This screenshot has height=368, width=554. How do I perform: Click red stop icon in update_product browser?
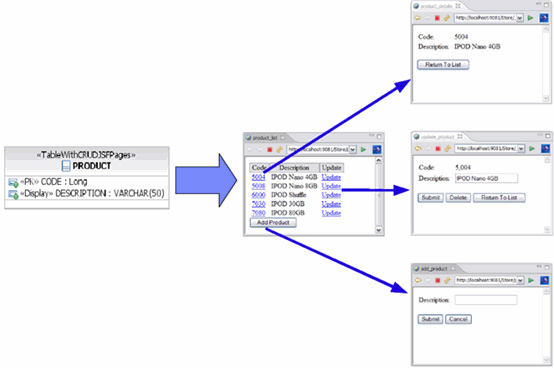438,149
